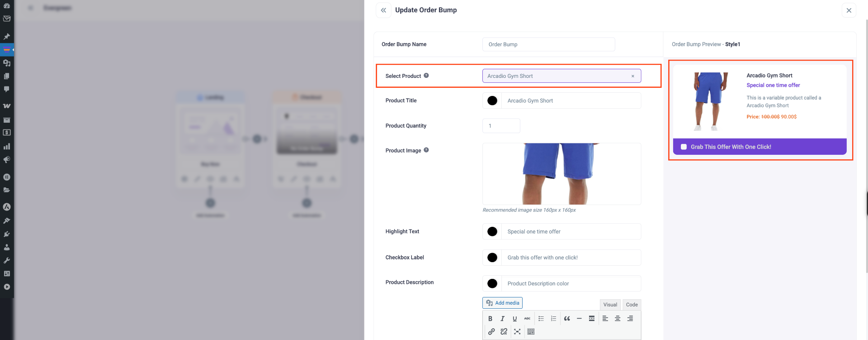Viewport: 868px width, 340px height.
Task: Close the Update Order Bump panel
Action: 849,10
